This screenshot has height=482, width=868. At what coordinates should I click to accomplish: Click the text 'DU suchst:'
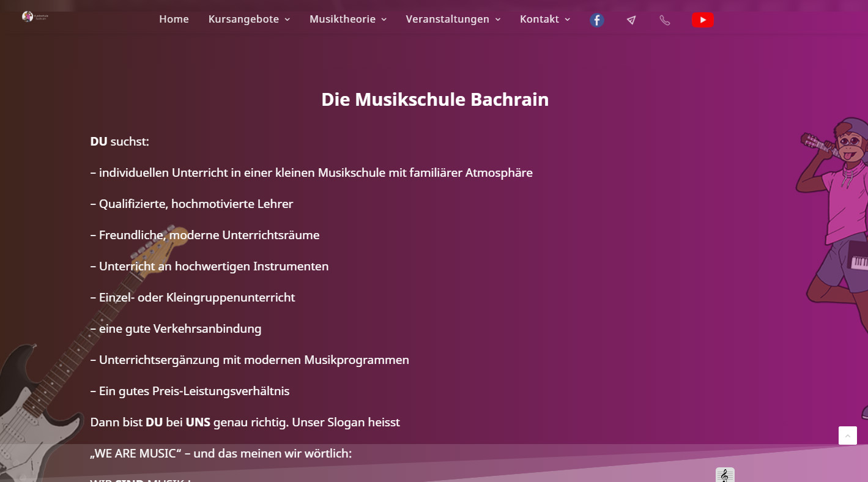tap(119, 141)
